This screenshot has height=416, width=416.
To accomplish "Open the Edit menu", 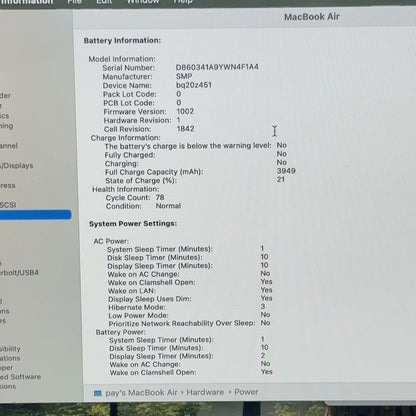I will 104,2.
